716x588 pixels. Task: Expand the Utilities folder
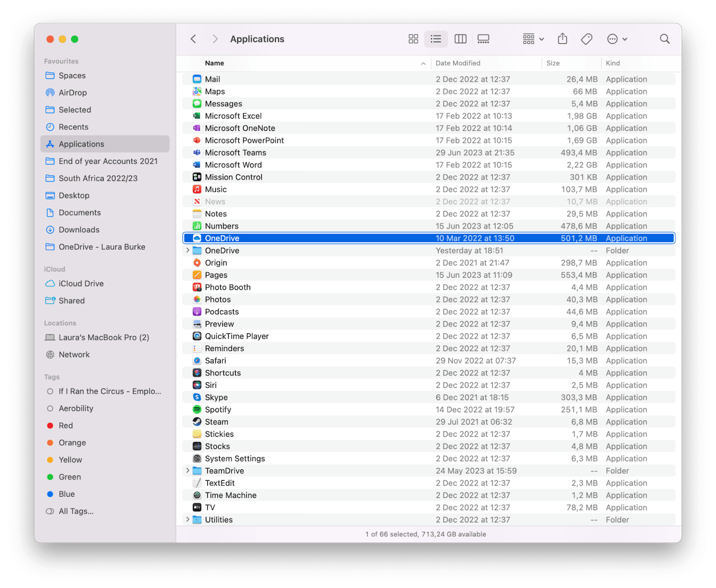[x=188, y=519]
